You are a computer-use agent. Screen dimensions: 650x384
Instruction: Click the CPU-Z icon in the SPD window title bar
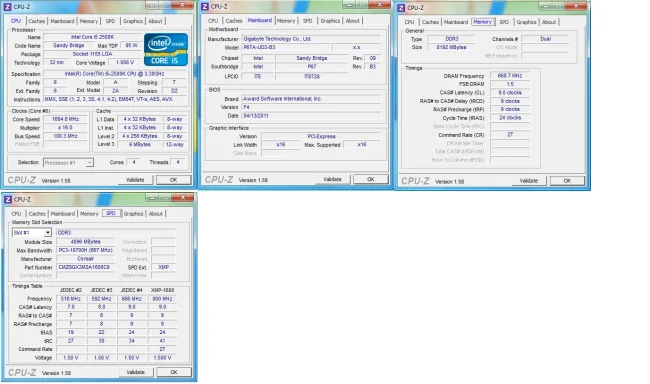pyautogui.click(x=7, y=199)
